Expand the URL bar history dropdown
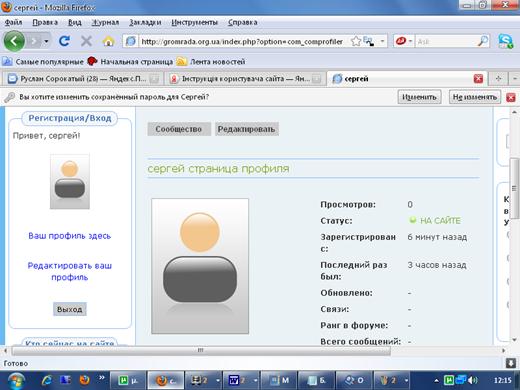 382,41
